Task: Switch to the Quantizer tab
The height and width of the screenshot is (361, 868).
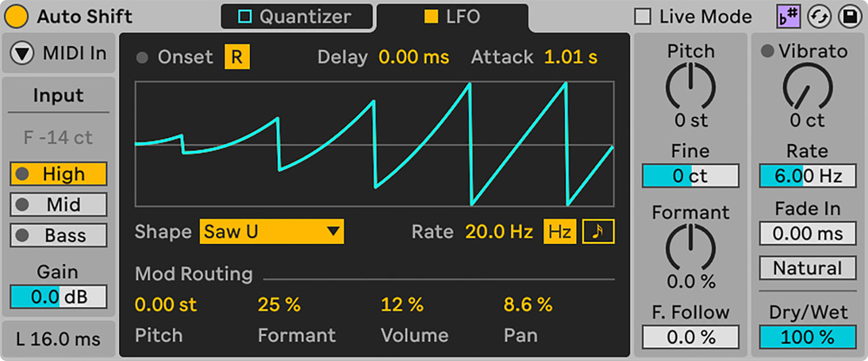Action: 296,16
